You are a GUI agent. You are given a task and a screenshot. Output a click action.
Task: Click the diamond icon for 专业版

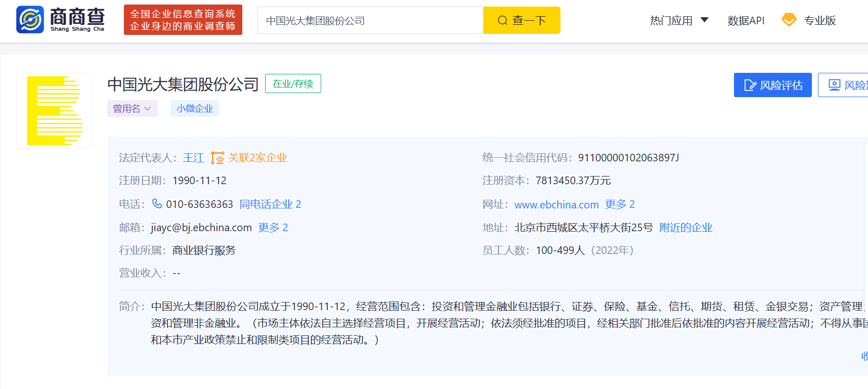click(789, 20)
